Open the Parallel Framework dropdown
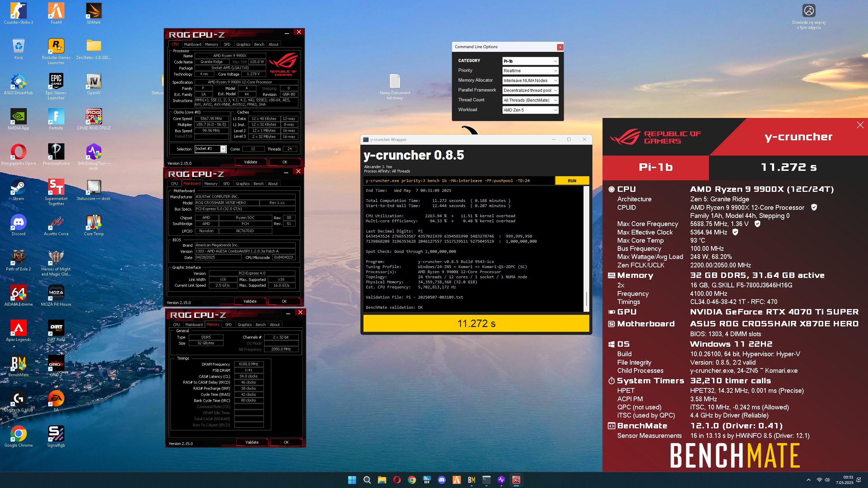Viewport: 868px width, 488px height. pos(530,90)
